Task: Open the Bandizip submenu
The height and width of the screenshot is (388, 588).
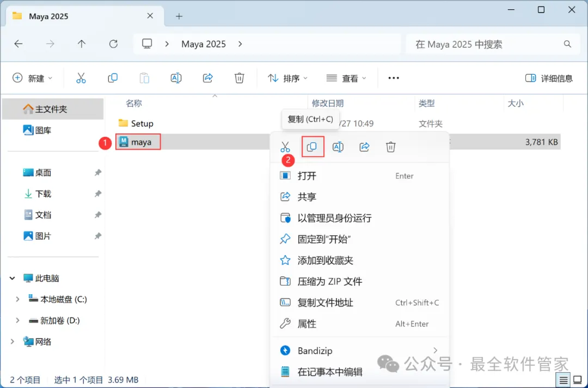Action: (359, 350)
